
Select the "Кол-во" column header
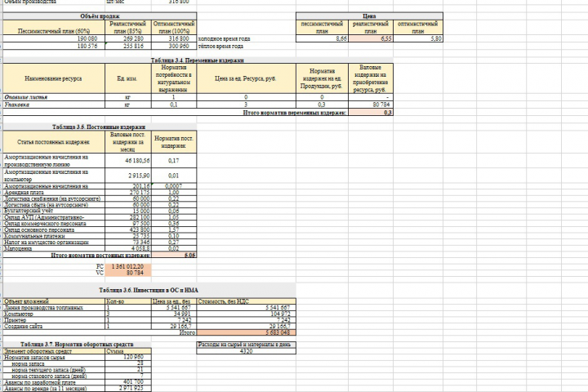[128, 301]
